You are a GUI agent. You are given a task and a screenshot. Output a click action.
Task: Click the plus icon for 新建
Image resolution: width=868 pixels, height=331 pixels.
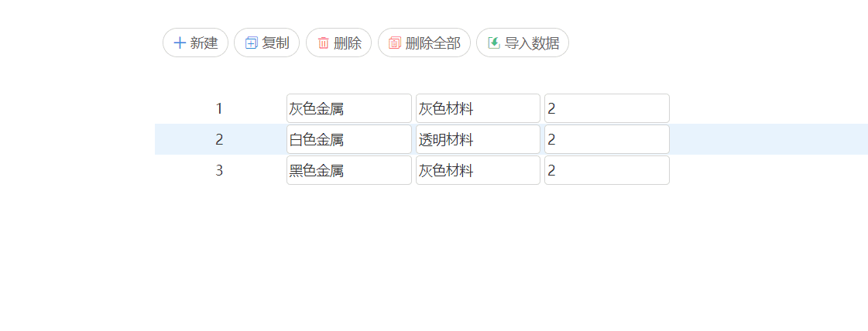(180, 43)
